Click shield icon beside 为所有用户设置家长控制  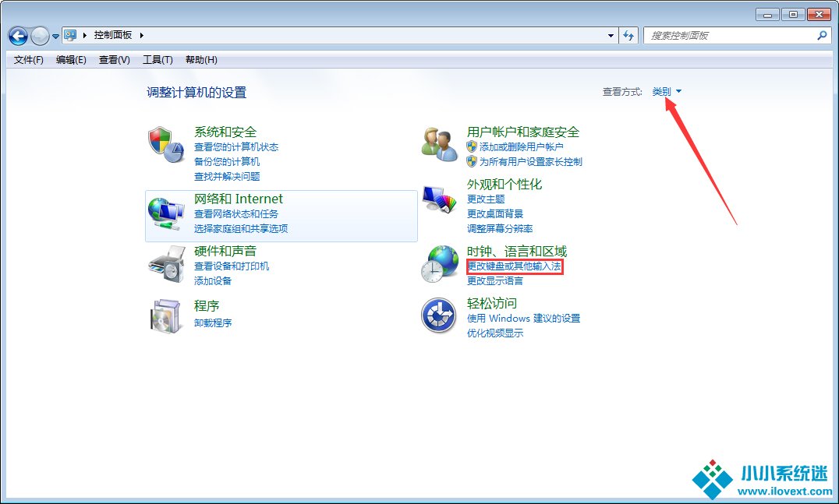[472, 161]
